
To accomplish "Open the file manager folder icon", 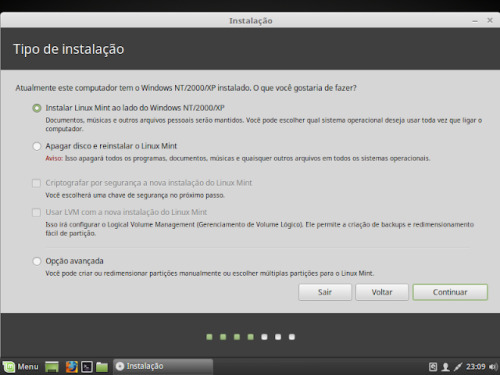I will 102,367.
